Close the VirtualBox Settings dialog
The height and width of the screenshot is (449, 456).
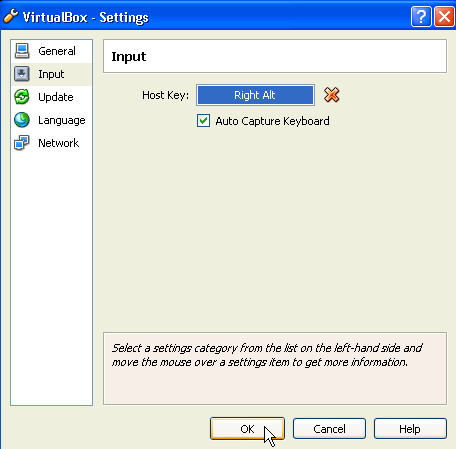[x=445, y=16]
